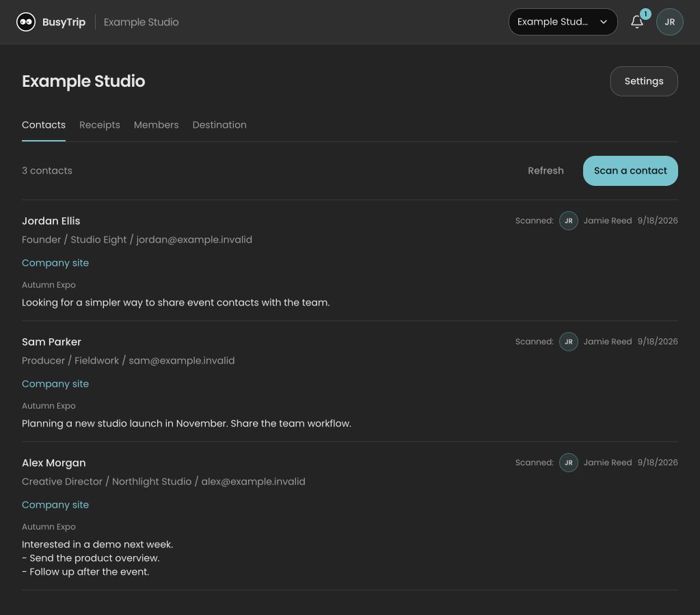Click Jamie Reed in Sam Parker row
The height and width of the screenshot is (615, 700).
click(608, 342)
